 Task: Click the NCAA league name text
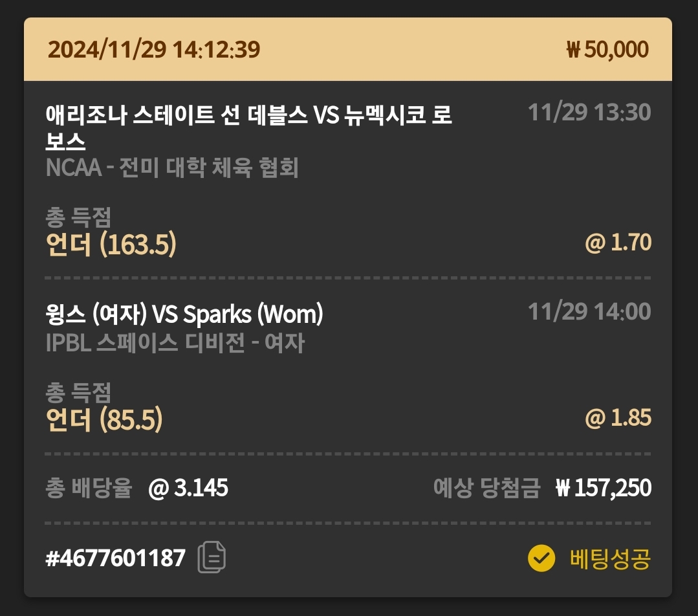click(172, 168)
